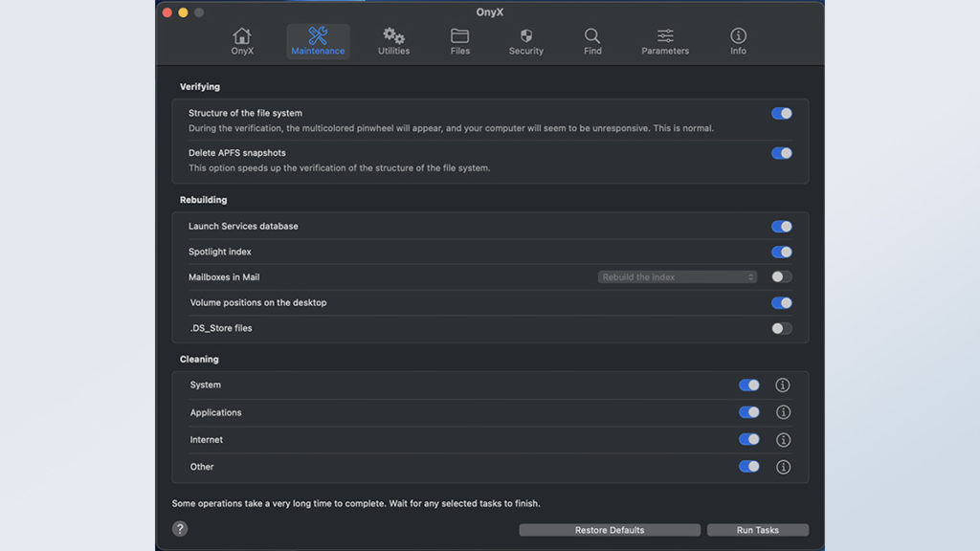Go to the Security shield icon
980x551 pixels.
coord(525,36)
